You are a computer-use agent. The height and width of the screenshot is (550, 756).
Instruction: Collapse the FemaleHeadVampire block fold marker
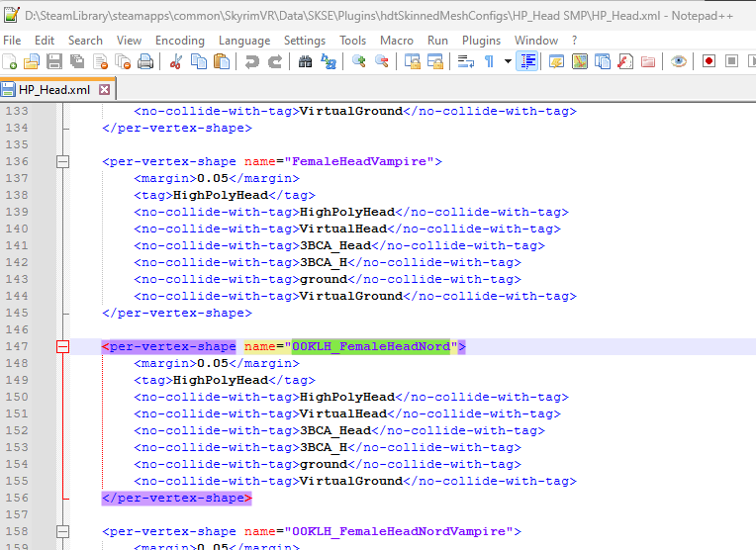tap(62, 161)
